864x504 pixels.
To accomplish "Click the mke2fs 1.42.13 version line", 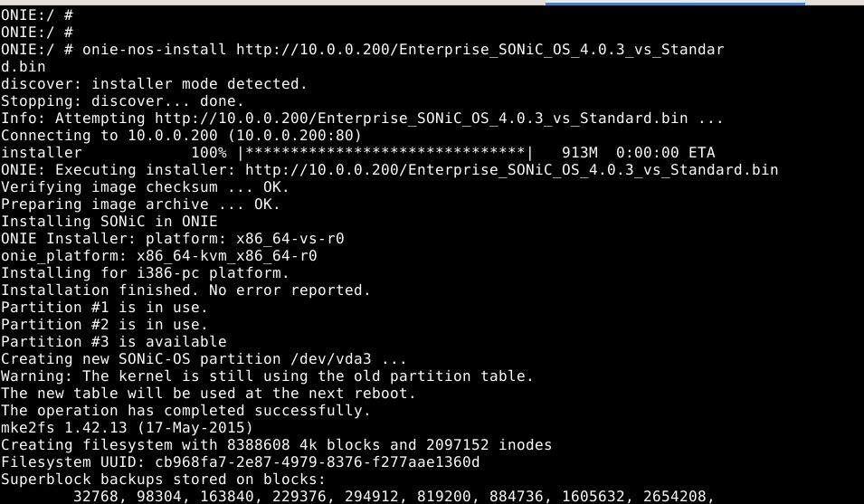I will (x=127, y=428).
